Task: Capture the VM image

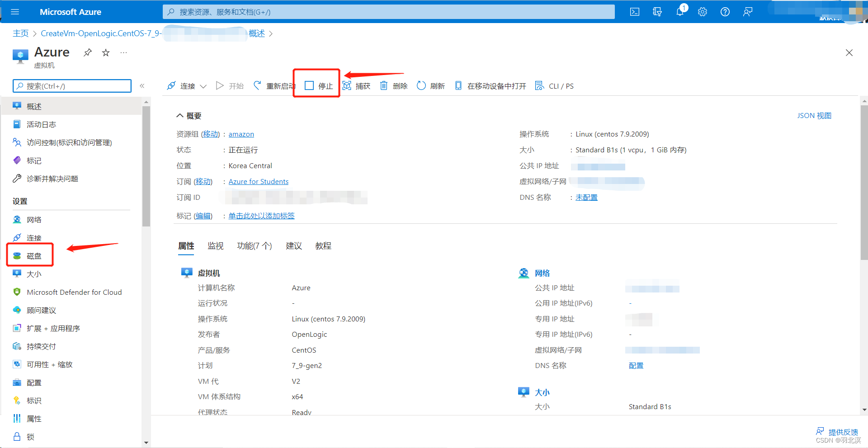Action: 356,86
